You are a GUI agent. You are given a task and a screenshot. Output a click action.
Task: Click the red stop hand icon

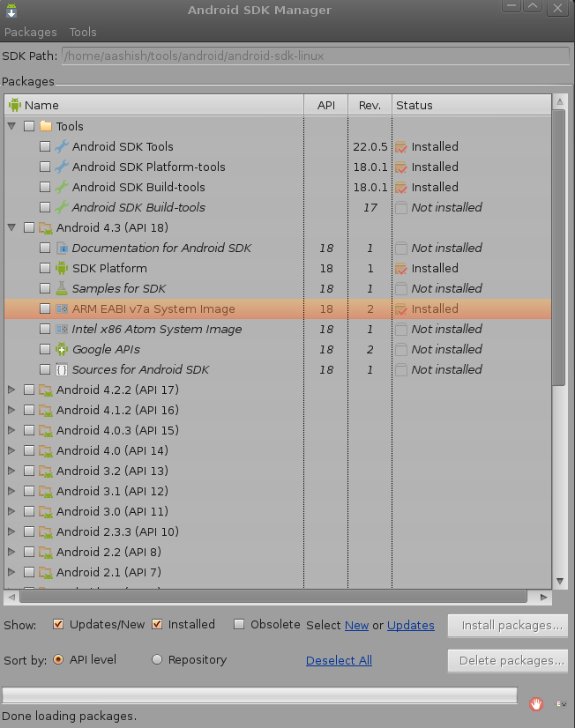point(536,704)
